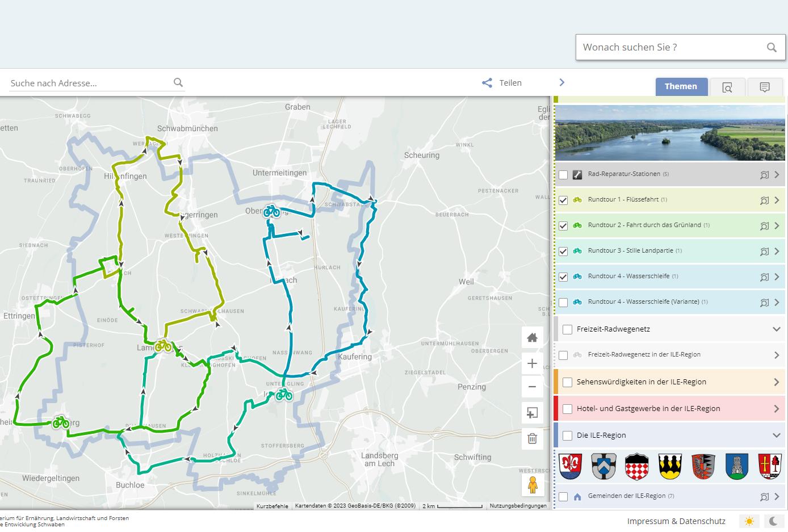Open Nutzungsbedingungen map terms link

click(x=518, y=506)
